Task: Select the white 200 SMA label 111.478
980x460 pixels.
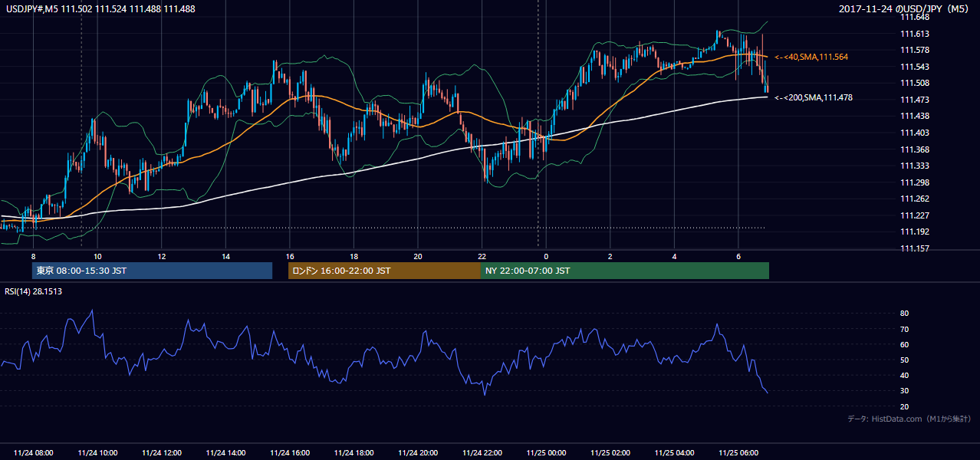Action: [x=814, y=97]
